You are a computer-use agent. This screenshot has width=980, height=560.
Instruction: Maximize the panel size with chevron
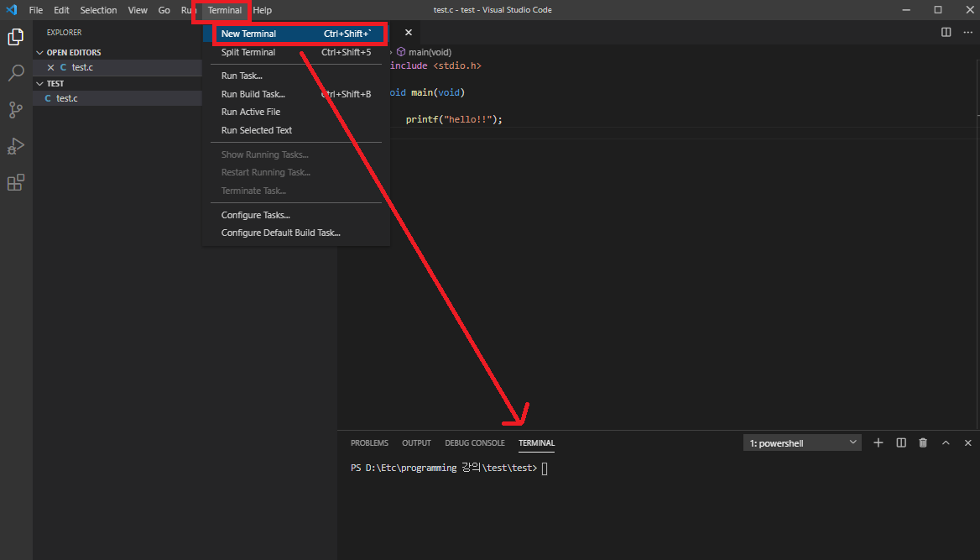[x=946, y=443]
